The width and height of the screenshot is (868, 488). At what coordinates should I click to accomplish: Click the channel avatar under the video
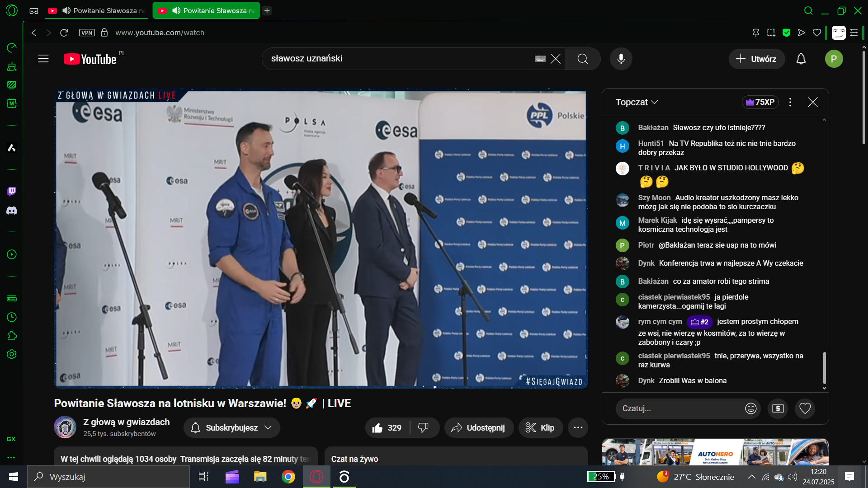65,427
